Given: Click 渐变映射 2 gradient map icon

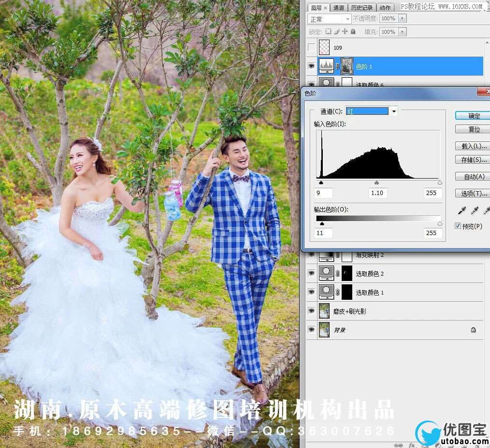Looking at the screenshot, I should pyautogui.click(x=326, y=256).
